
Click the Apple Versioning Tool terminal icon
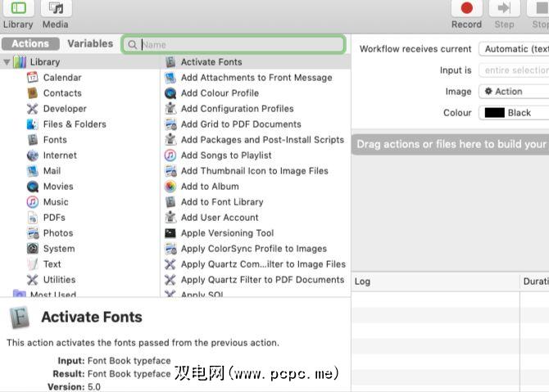[x=170, y=233]
